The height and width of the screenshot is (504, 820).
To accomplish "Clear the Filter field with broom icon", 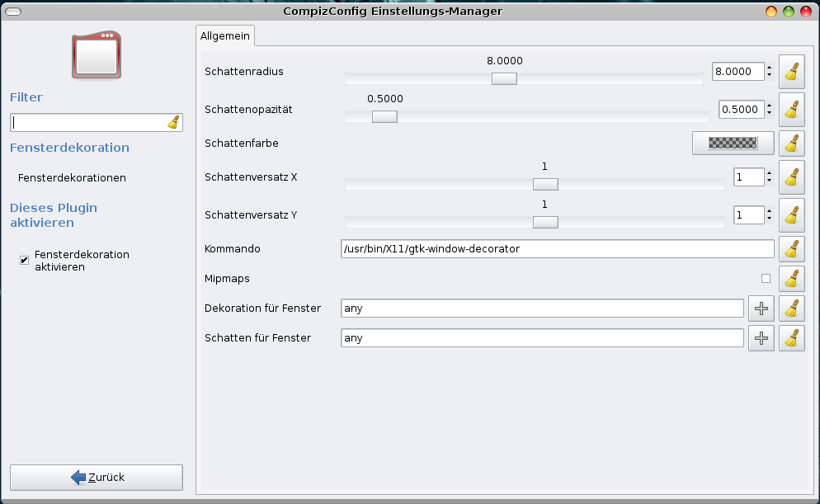I will [173, 122].
